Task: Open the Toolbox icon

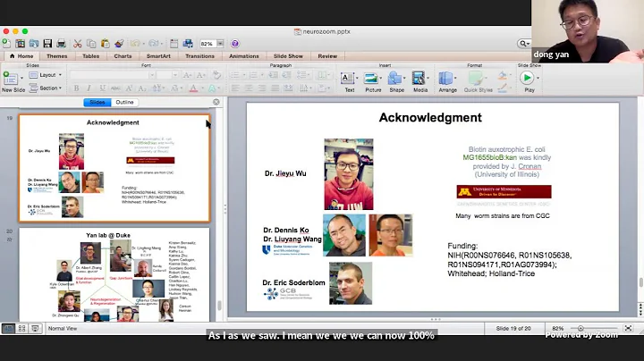Action: pyautogui.click(x=174, y=44)
